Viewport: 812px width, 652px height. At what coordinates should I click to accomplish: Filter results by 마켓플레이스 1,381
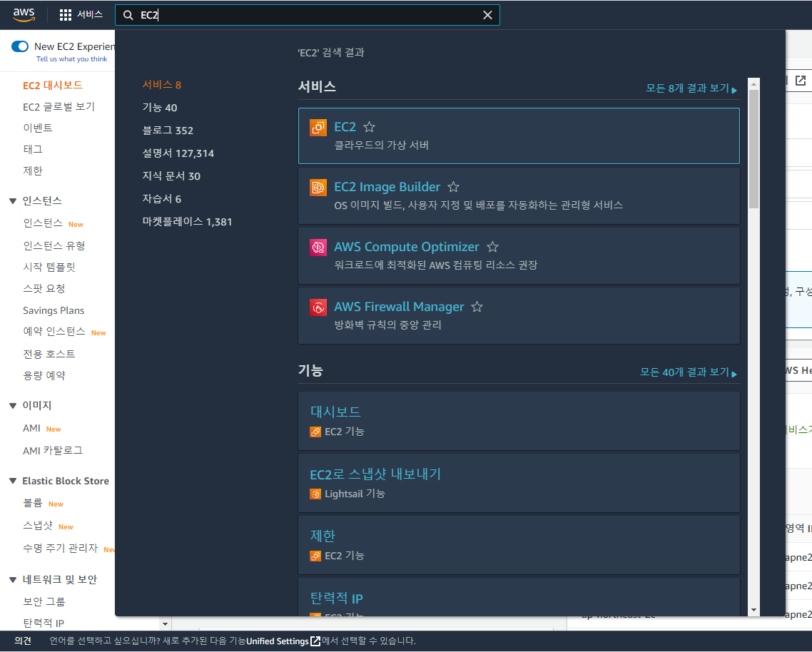point(187,222)
